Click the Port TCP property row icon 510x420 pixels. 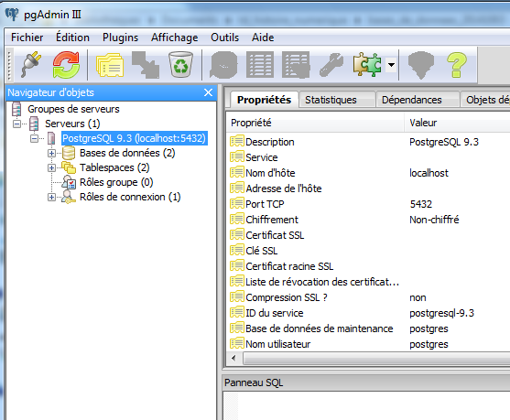(x=237, y=204)
